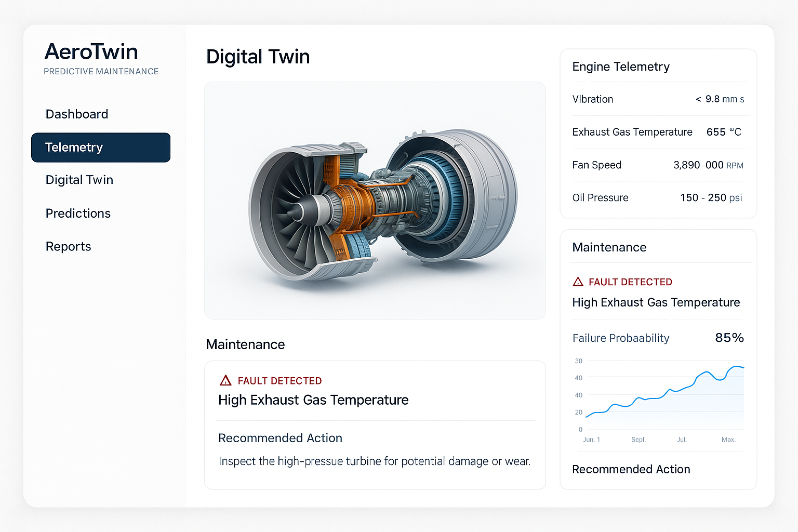The height and width of the screenshot is (532, 798).
Task: Click the PREDICTIVE MAINTENANCE subtitle
Action: 101,72
